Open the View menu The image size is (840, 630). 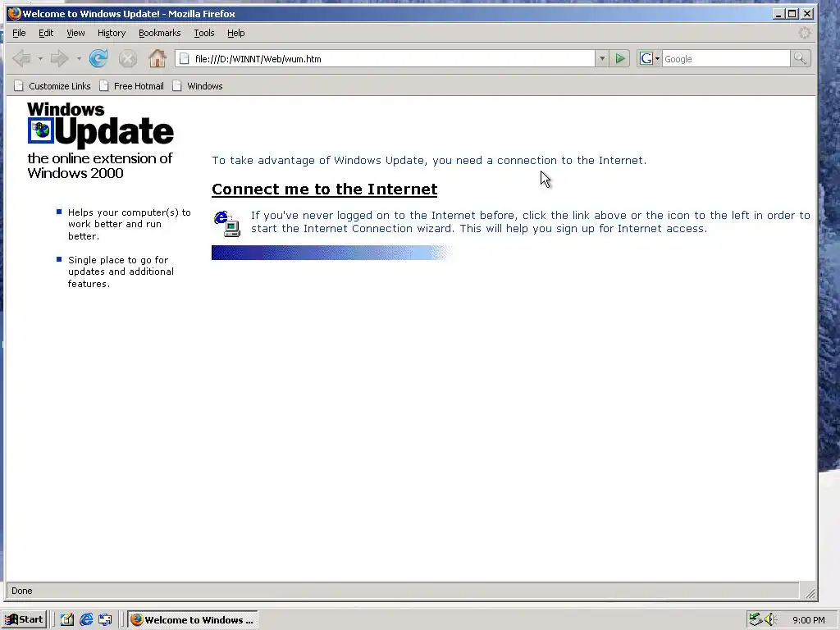point(75,33)
